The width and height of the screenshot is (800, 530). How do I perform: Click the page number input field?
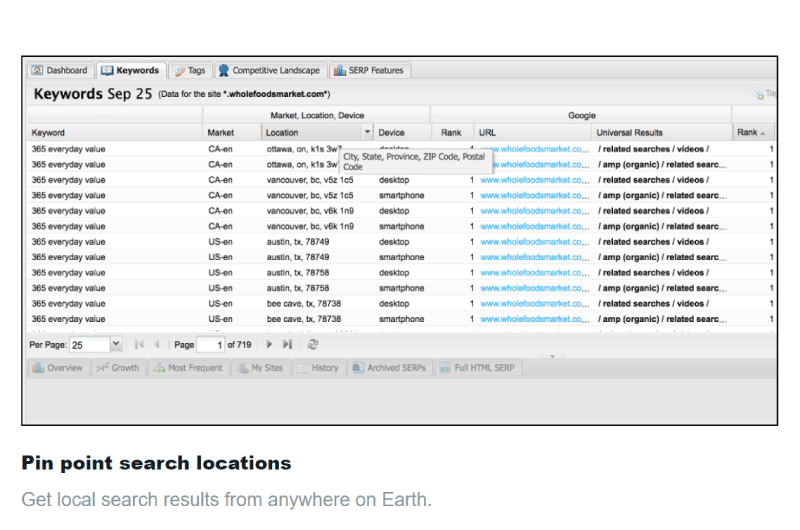(x=211, y=345)
